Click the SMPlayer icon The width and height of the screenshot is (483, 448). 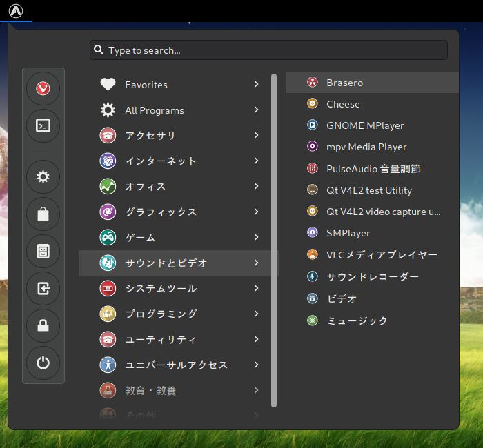click(x=313, y=232)
